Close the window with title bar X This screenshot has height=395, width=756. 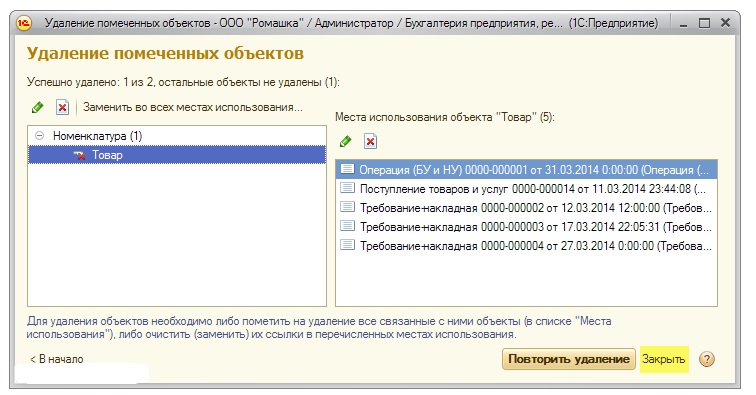tap(725, 23)
